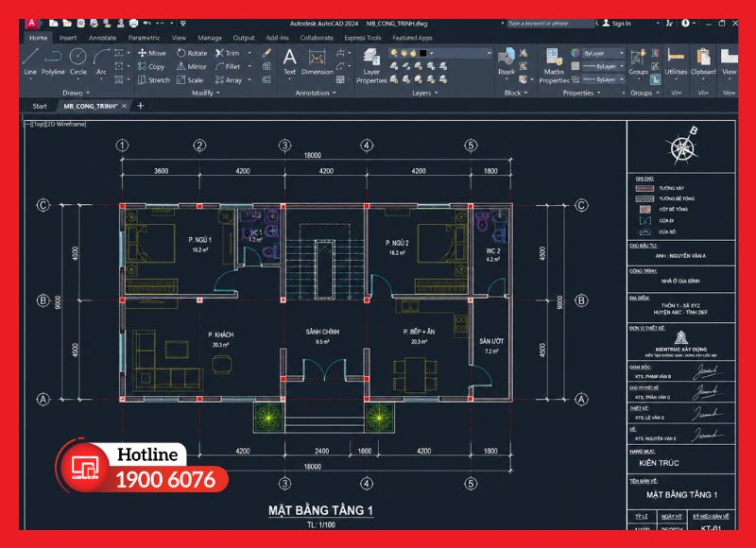Click the Sign In button
This screenshot has height=548, width=756.
(617, 23)
